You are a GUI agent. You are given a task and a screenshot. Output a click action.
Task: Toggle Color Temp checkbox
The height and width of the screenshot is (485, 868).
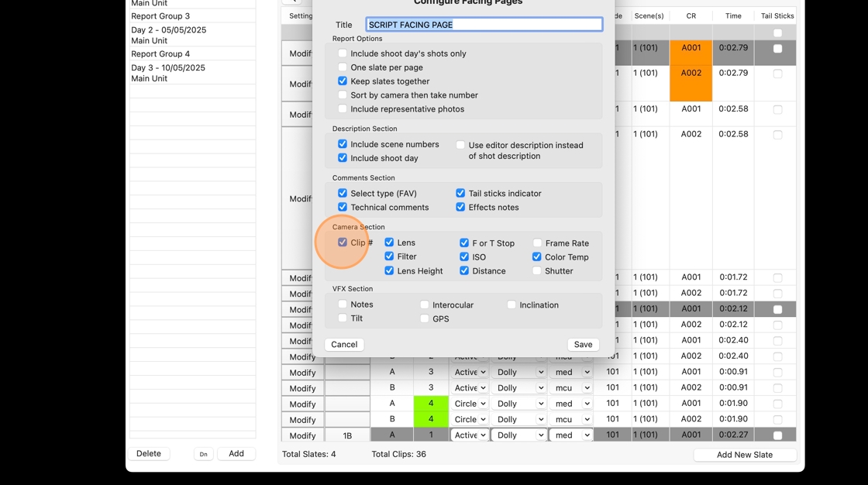(x=537, y=257)
